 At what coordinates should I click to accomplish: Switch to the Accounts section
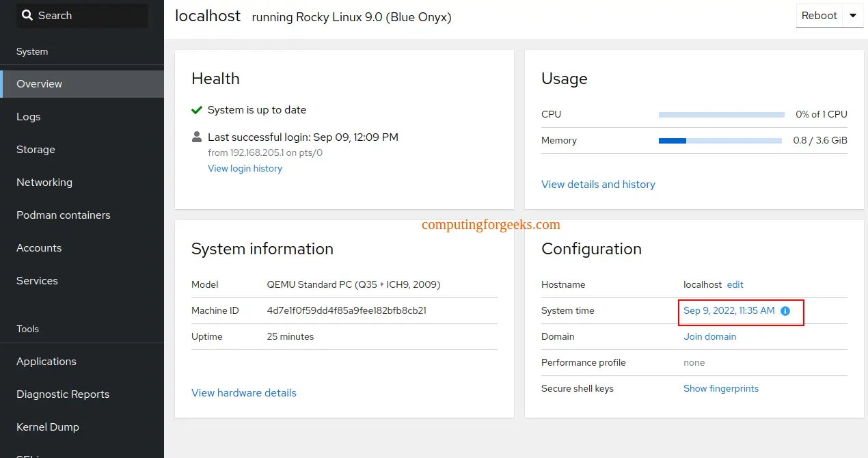(39, 247)
